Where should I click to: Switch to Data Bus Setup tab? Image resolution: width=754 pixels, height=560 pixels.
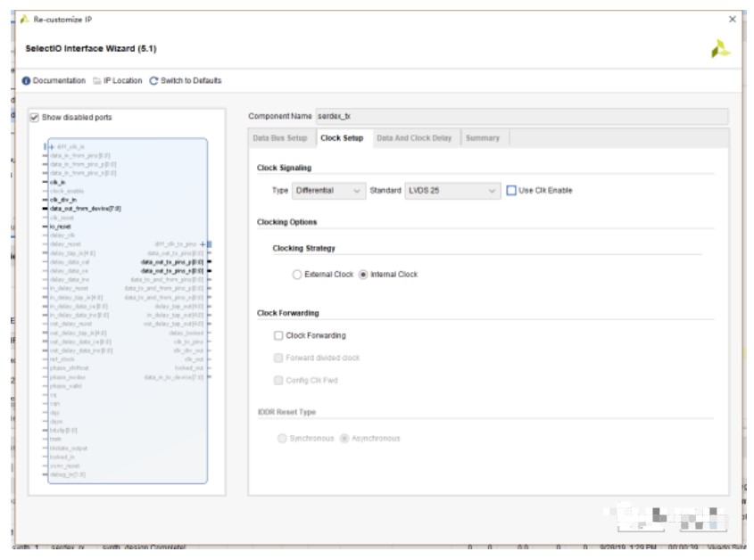[x=280, y=138]
